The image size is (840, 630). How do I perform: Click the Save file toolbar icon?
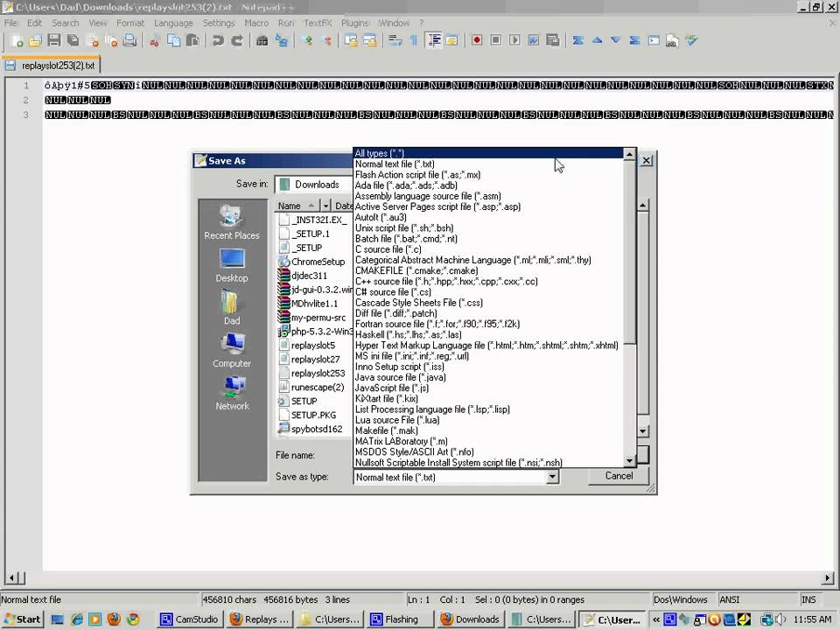[x=53, y=41]
